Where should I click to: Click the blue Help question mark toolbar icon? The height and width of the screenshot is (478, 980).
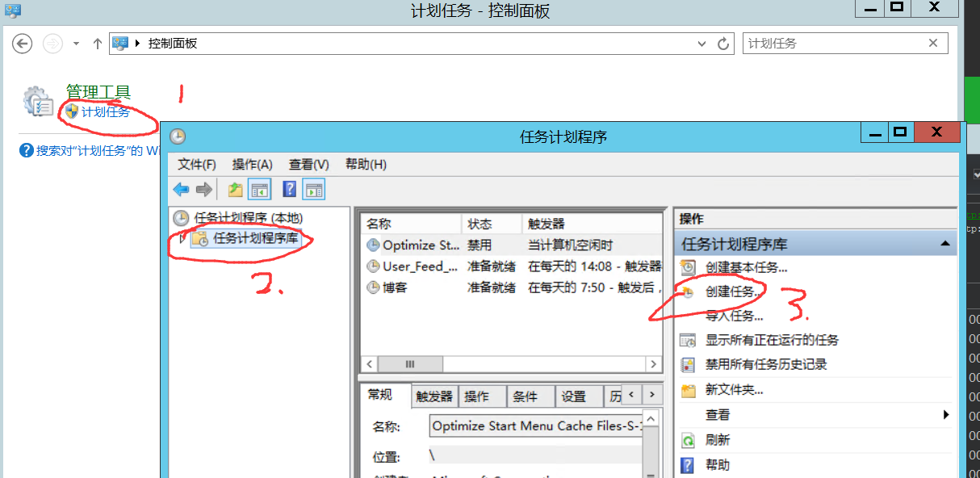(290, 190)
